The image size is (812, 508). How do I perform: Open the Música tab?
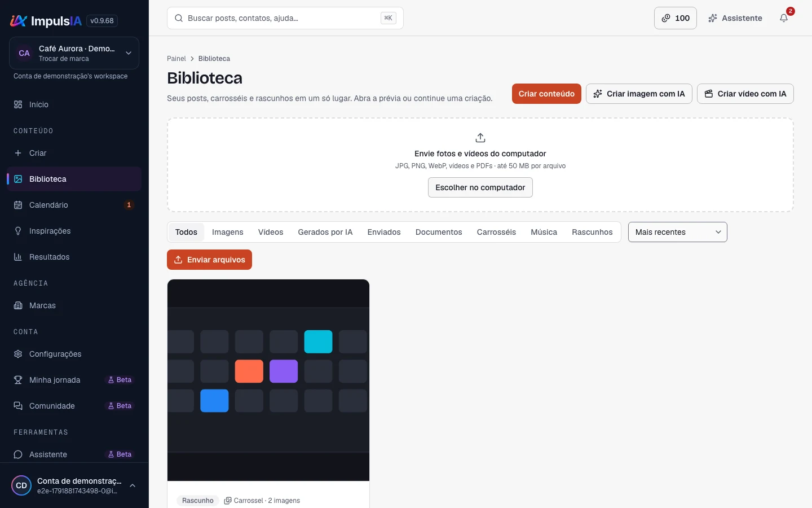[544, 232]
